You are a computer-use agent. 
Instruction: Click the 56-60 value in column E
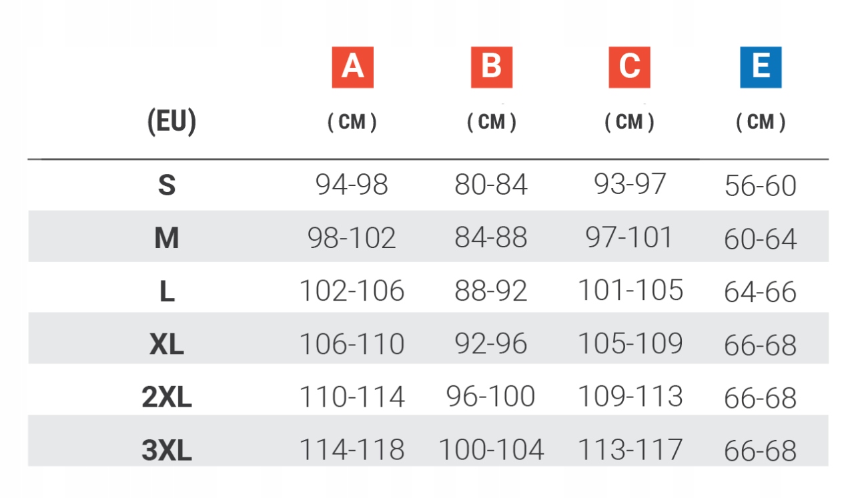[761, 187]
